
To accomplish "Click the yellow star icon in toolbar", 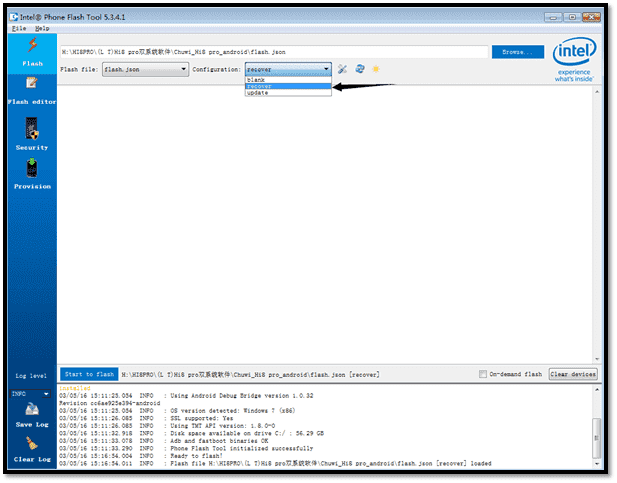I will (376, 69).
